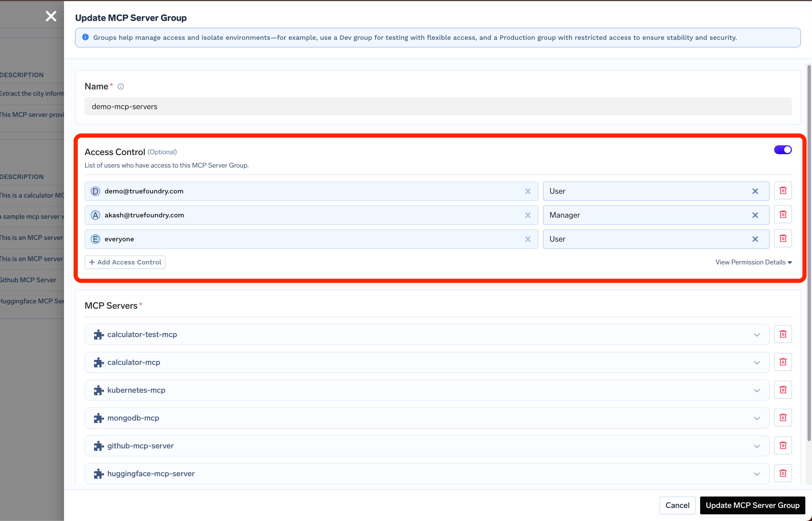Expand kubernetes-mcp server chevron

pyautogui.click(x=757, y=390)
